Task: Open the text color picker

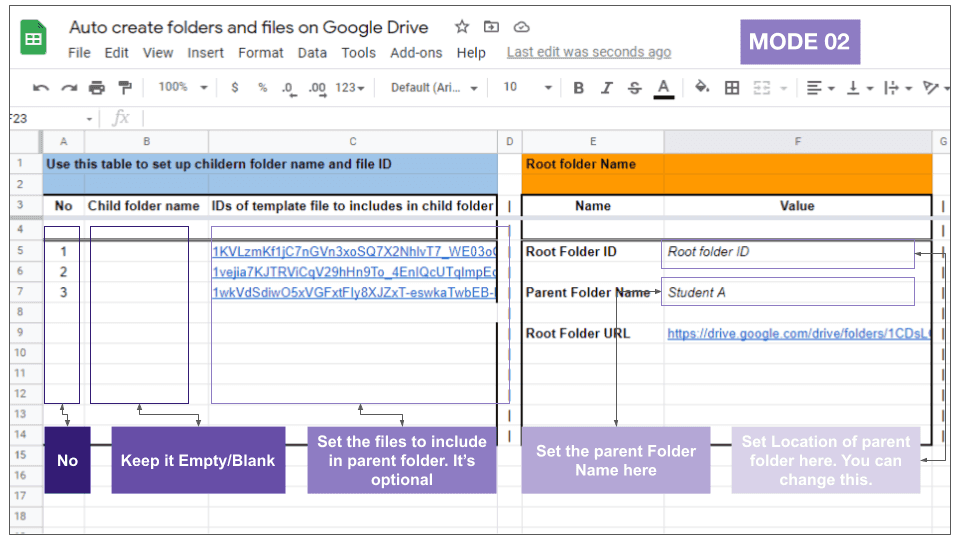Action: click(x=662, y=88)
